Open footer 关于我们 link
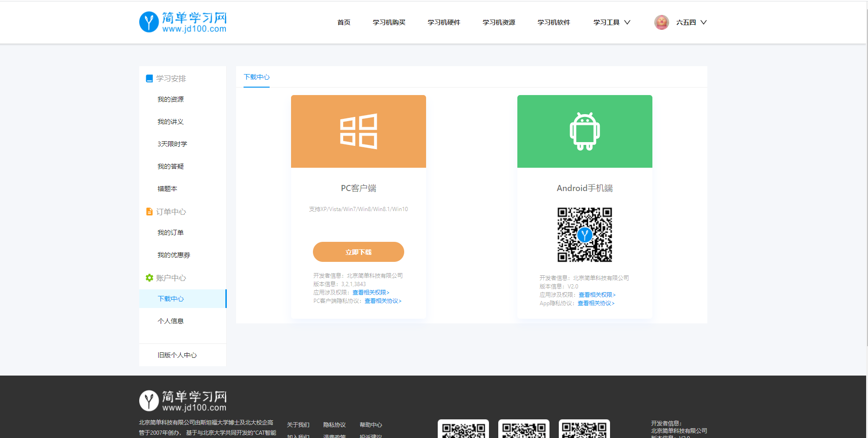Image resolution: width=868 pixels, height=438 pixels. (x=298, y=425)
